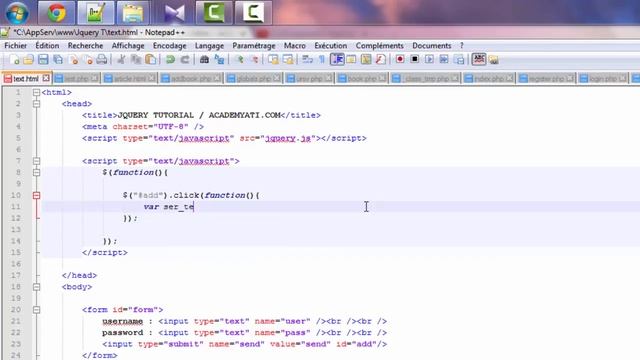
Task: Toggle synchronized horizontal scrolling
Action: pyautogui.click(x=288, y=60)
